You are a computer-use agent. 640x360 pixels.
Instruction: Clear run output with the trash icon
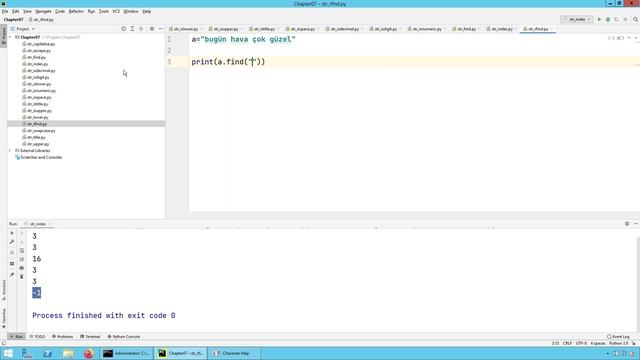(x=22, y=277)
